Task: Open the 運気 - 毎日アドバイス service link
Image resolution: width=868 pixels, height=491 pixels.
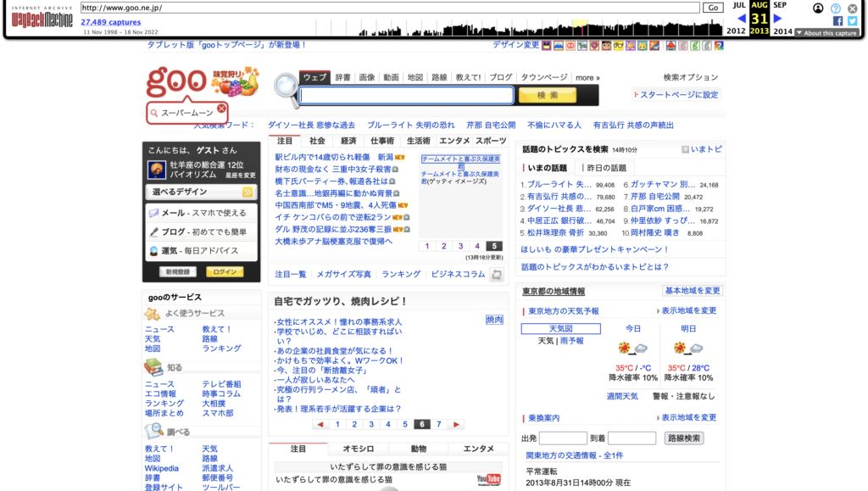Action: 202,251
